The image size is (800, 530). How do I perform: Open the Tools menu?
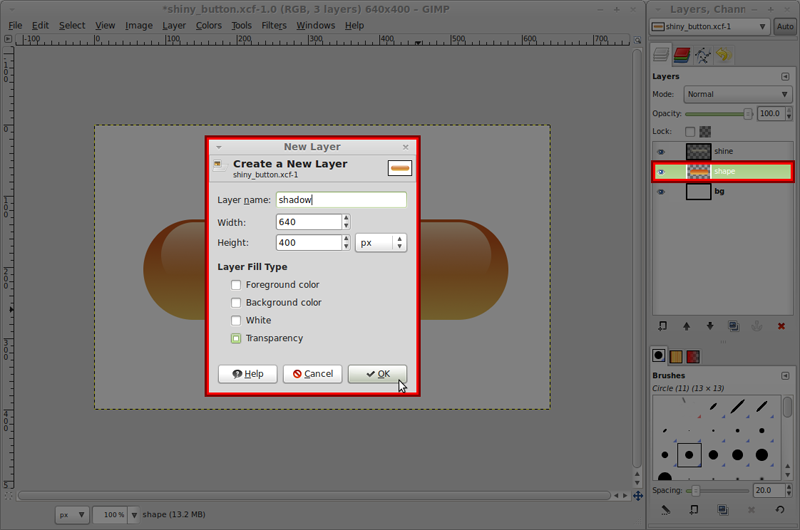(x=241, y=26)
